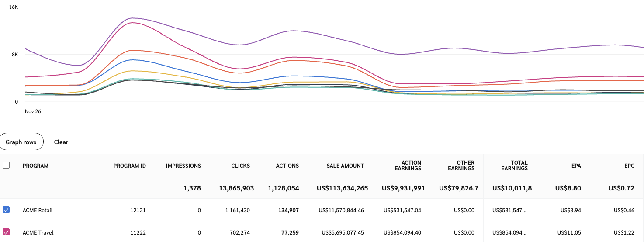The width and height of the screenshot is (644, 242).
Task: Sort by the EPA column header
Action: (575, 166)
